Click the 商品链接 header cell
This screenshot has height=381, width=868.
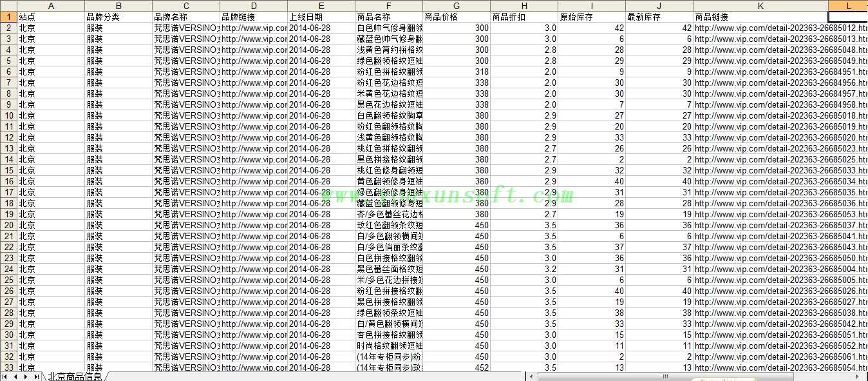[760, 17]
